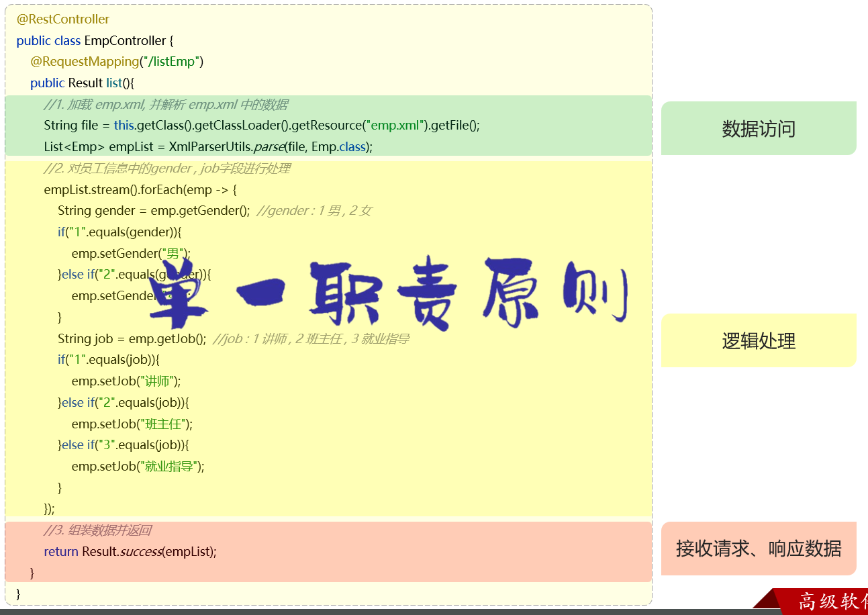Click the 'List<Emp> empList = XmlParserUtils.parse' line

click(208, 147)
